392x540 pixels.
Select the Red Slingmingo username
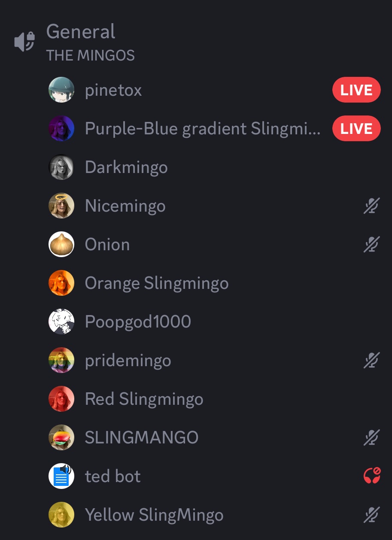tap(144, 399)
